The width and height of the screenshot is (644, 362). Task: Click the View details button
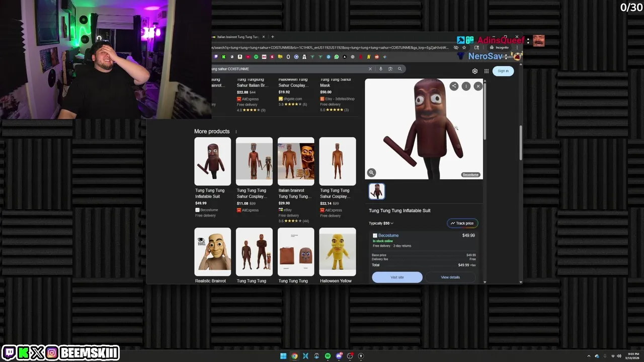click(450, 277)
